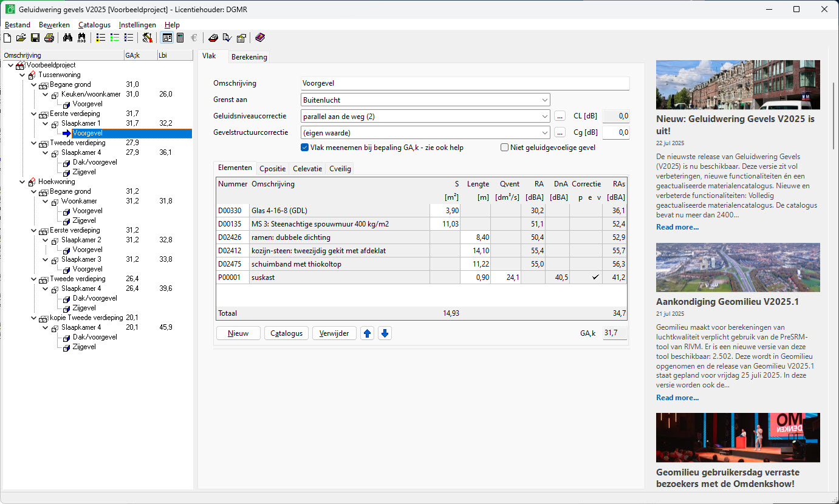Viewport: 839px width, 504px height.
Task: Enable 'Niet geluidgevoelige gevel' checkbox
Action: 504,148
